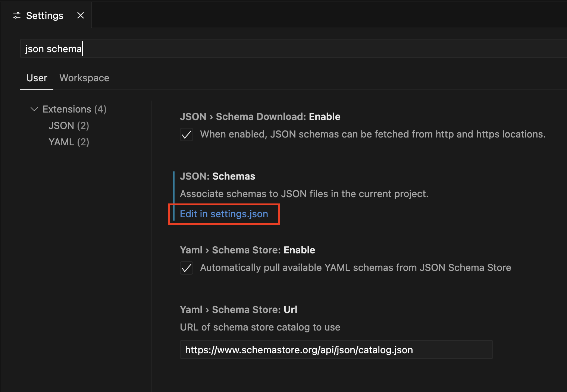Click the Yaml Schema Store Url setting title

tap(238, 309)
